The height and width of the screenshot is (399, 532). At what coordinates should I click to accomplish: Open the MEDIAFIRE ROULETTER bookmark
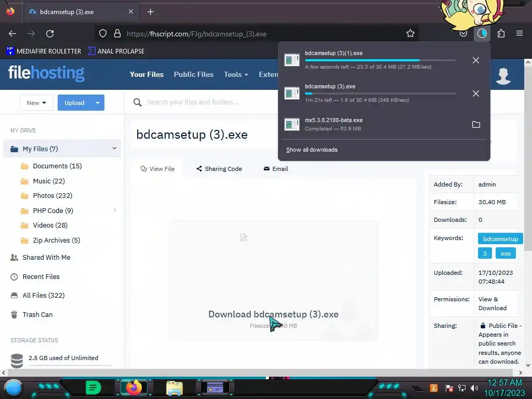point(44,51)
